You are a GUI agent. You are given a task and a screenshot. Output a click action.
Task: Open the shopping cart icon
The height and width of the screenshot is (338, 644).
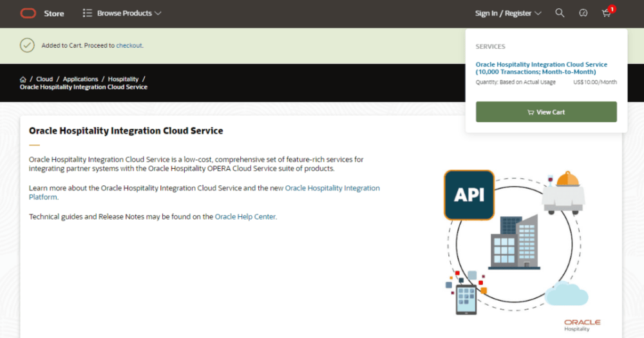pos(605,14)
